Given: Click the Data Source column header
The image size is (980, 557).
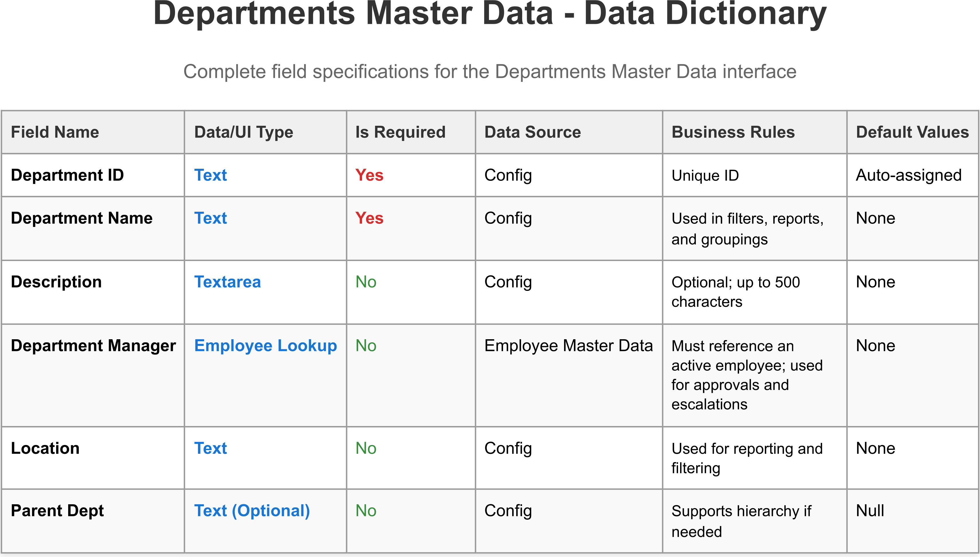Looking at the screenshot, I should pyautogui.click(x=532, y=132).
